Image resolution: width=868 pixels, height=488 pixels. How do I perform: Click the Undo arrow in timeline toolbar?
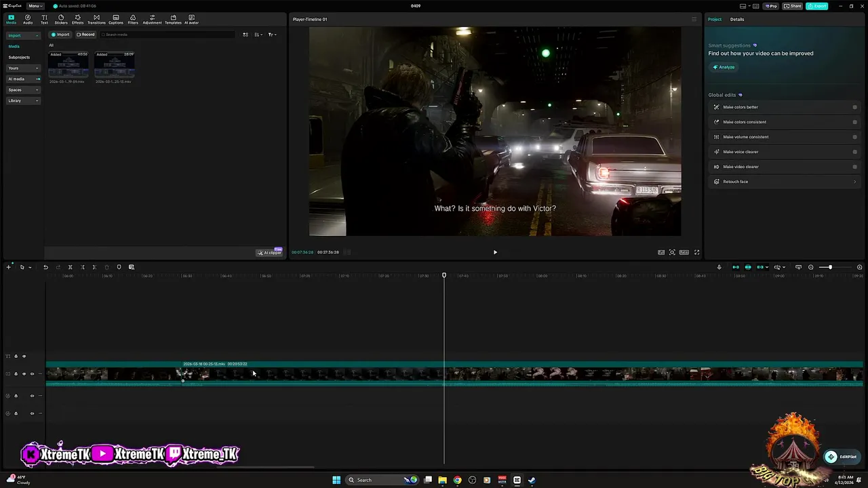pyautogui.click(x=45, y=267)
